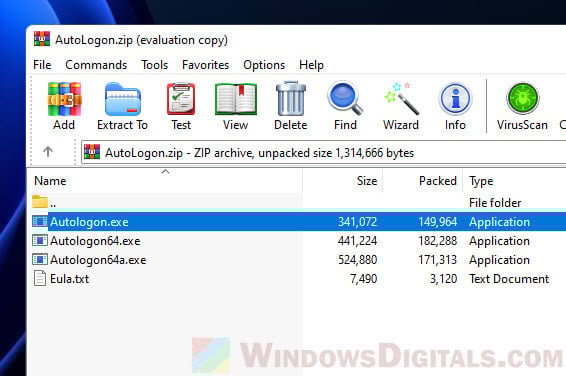Select the Autologon.exe file name
Image resolution: width=566 pixels, height=376 pixels.
pos(89,222)
